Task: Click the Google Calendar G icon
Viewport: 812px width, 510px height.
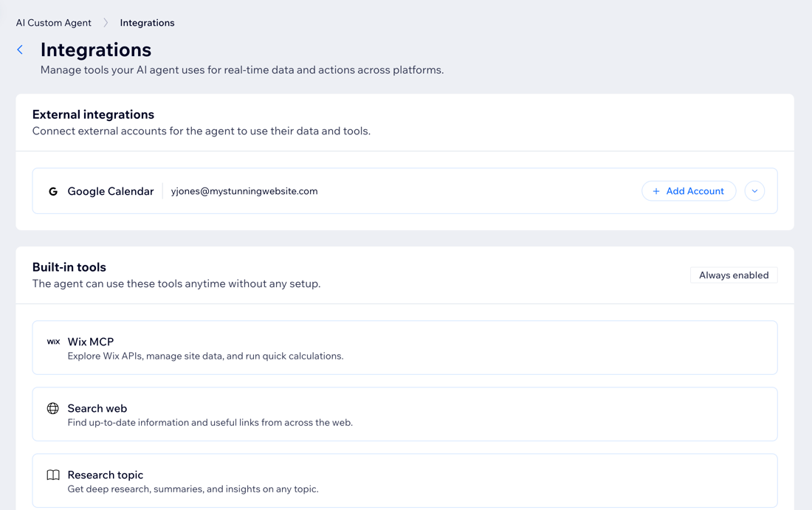Action: click(x=52, y=191)
